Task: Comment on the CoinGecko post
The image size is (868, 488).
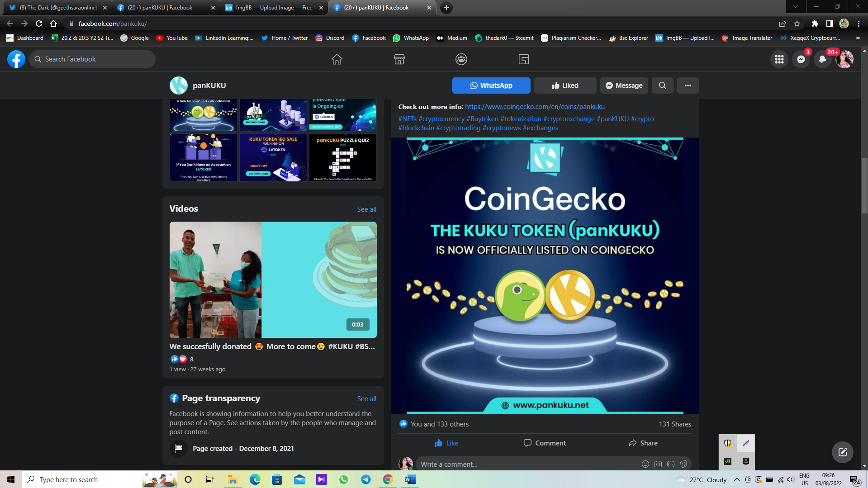Action: [545, 443]
